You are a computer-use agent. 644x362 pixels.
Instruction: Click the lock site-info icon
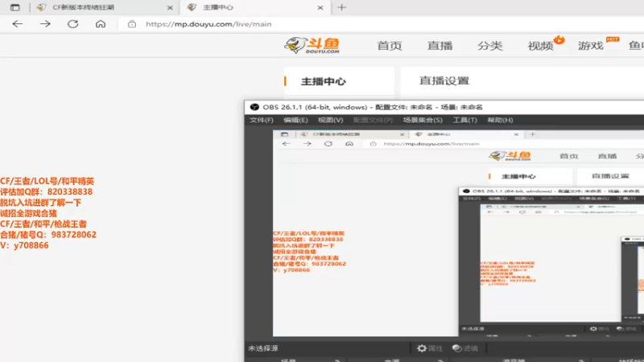132,24
